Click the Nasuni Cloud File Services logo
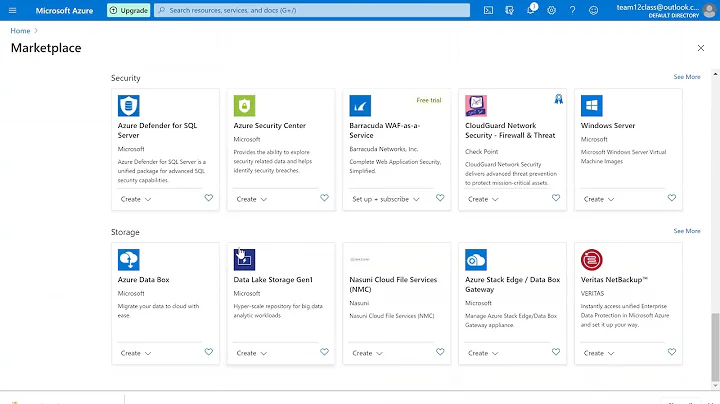The width and height of the screenshot is (720, 404). pos(360,260)
